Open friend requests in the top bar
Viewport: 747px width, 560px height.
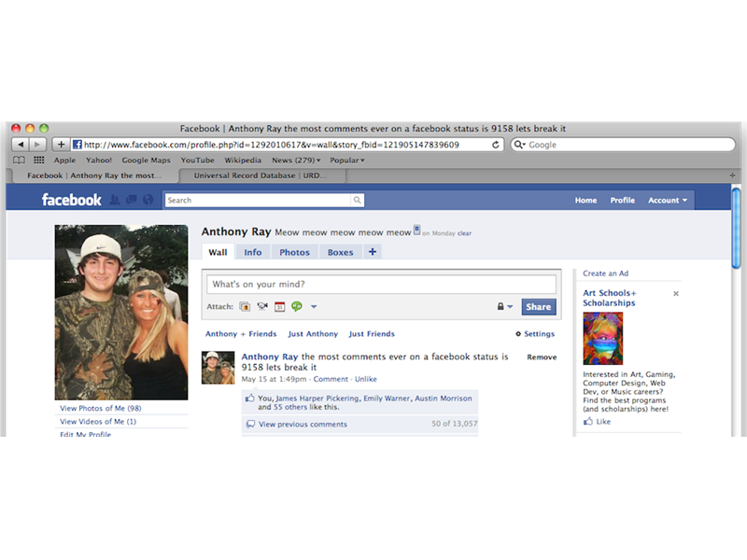115,200
